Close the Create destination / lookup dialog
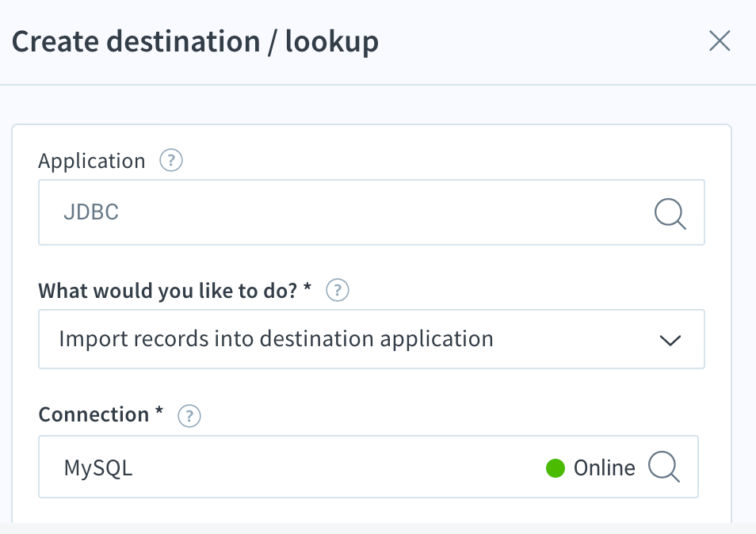 click(720, 40)
